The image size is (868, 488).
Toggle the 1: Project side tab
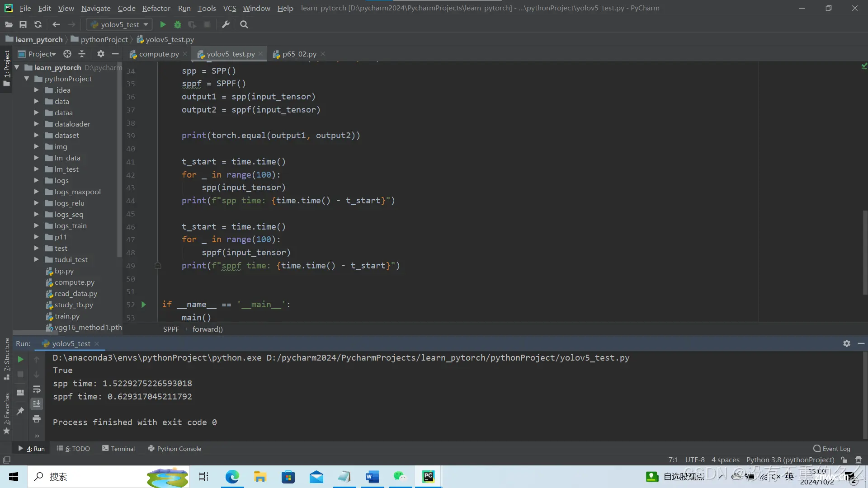pos(7,69)
